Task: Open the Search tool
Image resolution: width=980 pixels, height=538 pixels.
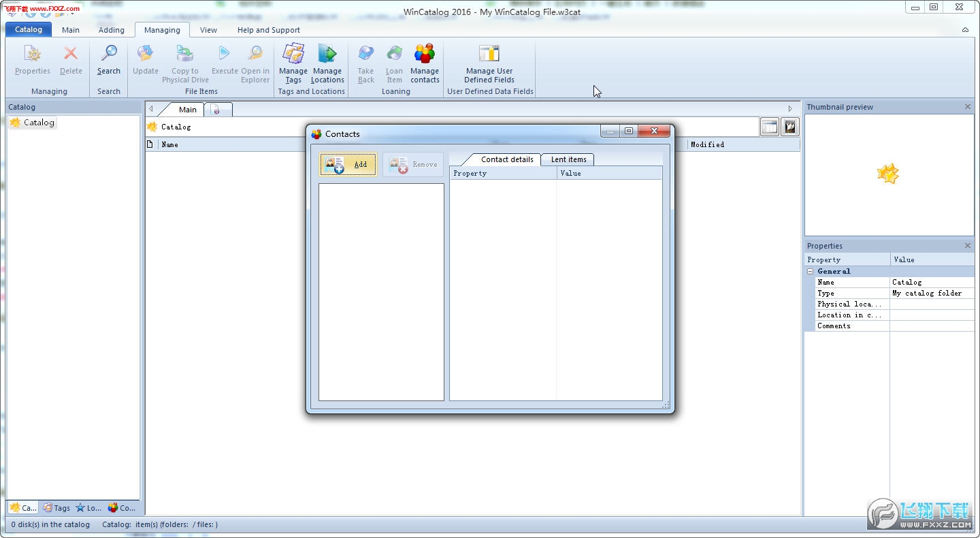Action: tap(109, 60)
